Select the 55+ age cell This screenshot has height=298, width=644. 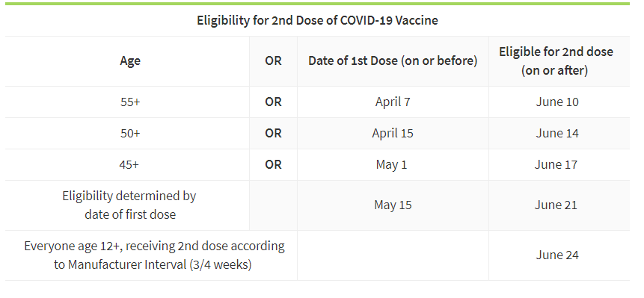coord(130,102)
